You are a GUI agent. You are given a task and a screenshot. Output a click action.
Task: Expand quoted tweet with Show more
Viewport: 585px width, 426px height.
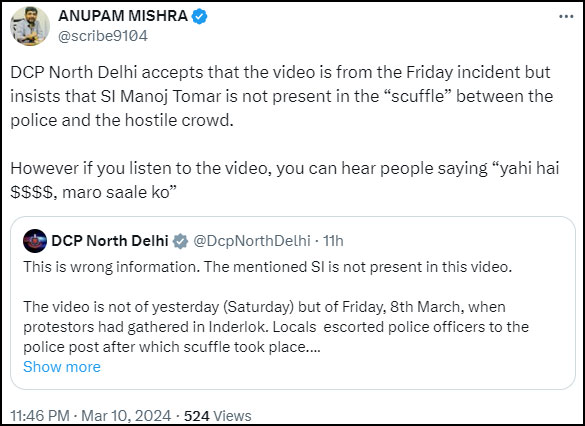62,367
